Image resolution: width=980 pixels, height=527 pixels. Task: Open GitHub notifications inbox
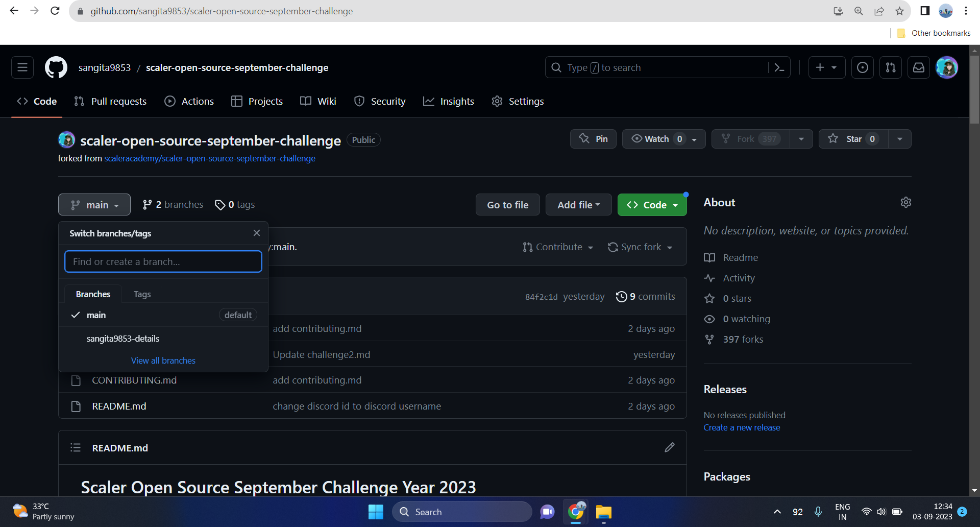918,67
